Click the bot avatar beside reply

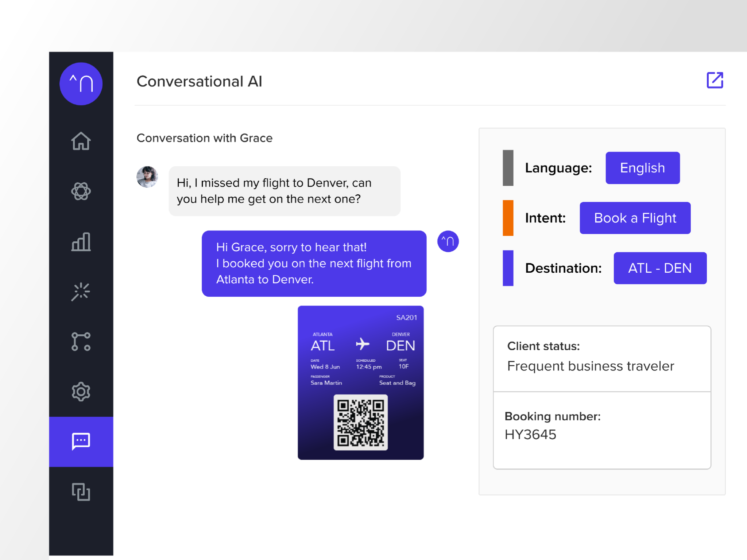448,241
